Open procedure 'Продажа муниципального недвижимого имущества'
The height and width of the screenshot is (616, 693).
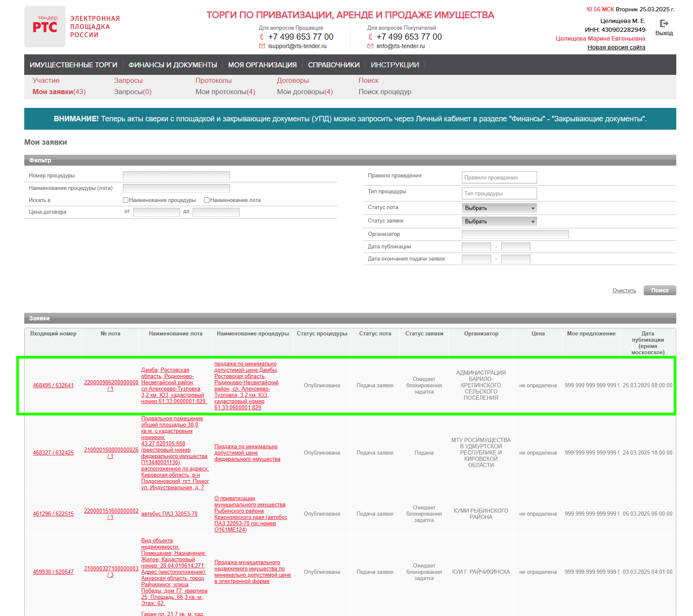[x=252, y=572]
